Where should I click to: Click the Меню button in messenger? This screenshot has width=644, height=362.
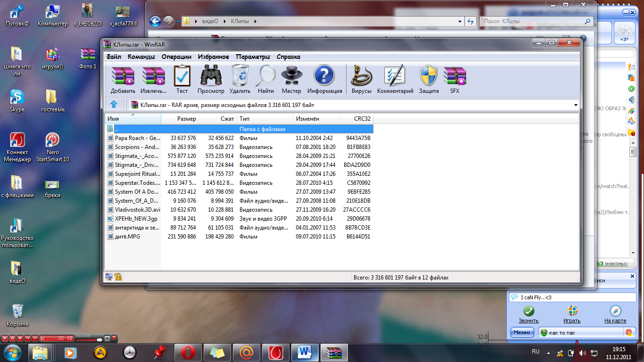point(522,332)
